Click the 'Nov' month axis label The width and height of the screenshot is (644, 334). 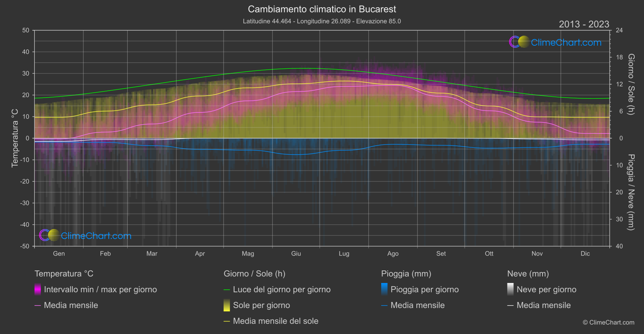pos(537,254)
